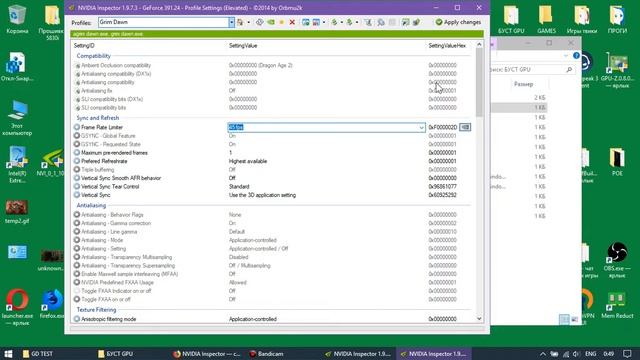Select Vertical Sync Smooth AFR behavior row
Viewport: 640px width, 360px height.
271,178
